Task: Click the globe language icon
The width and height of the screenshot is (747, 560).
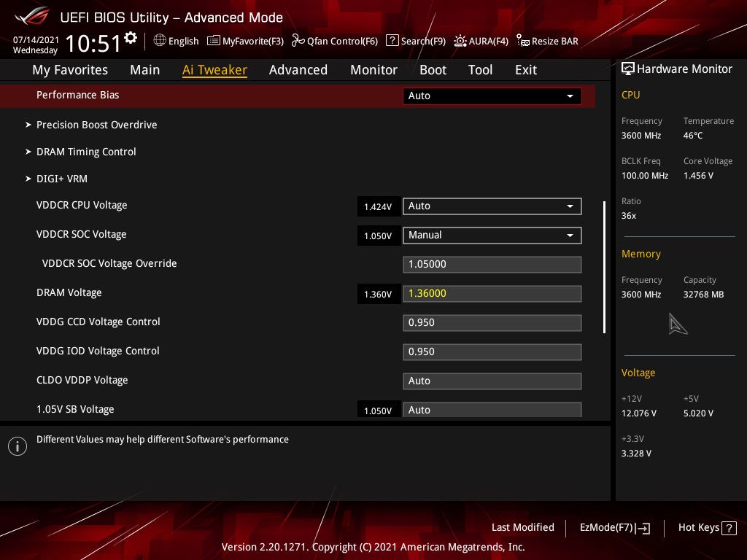Action: click(160, 41)
